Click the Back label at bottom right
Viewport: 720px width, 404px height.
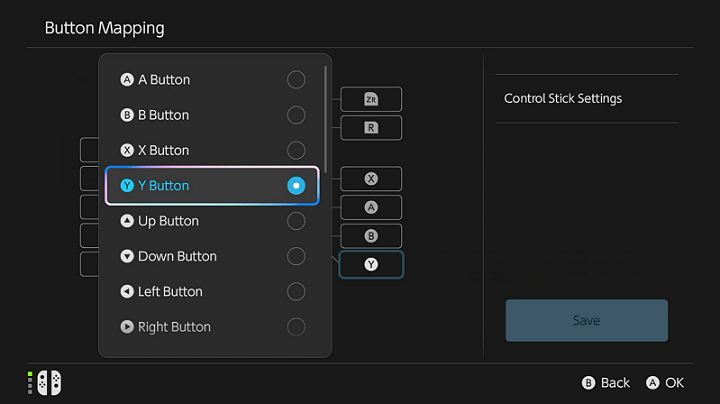615,383
